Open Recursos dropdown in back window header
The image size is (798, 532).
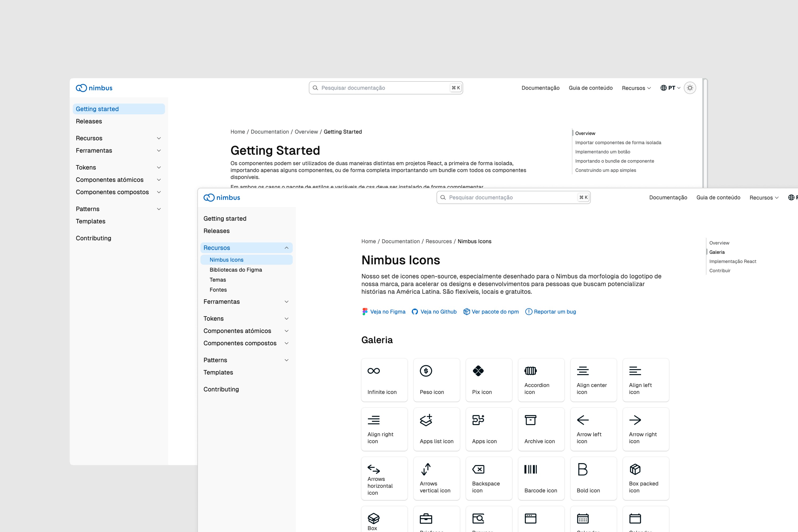[x=637, y=88]
